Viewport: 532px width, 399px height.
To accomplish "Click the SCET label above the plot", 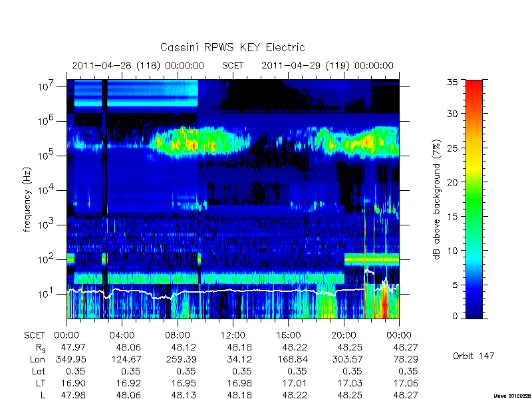I will point(233,65).
